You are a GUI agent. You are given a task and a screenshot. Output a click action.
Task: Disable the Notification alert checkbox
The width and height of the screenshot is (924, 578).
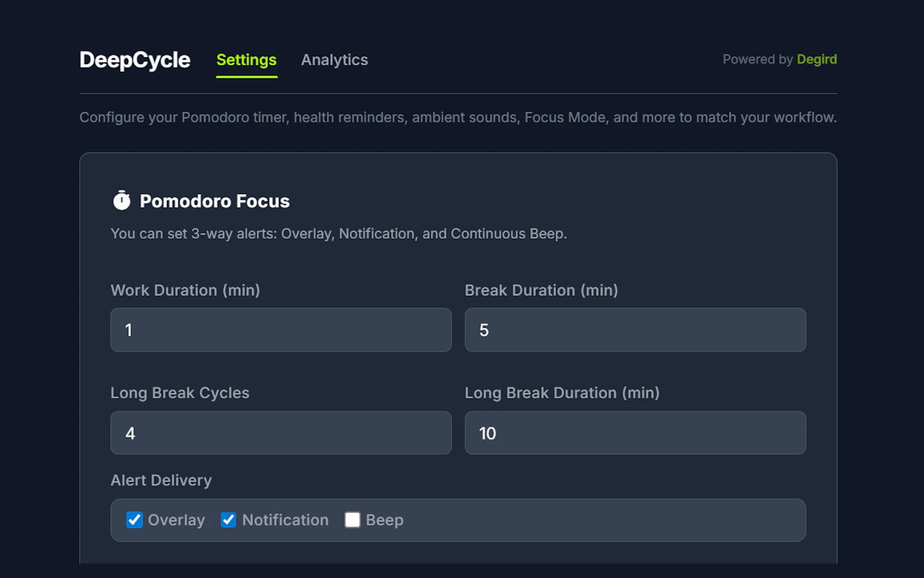tap(228, 520)
